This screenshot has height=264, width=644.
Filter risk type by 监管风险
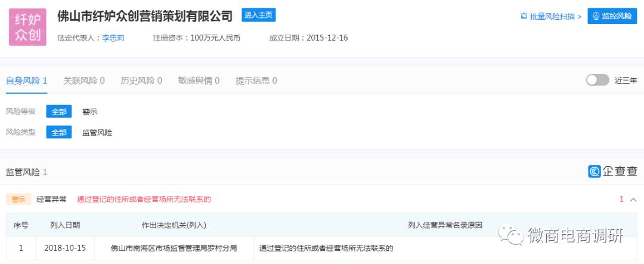click(x=97, y=133)
